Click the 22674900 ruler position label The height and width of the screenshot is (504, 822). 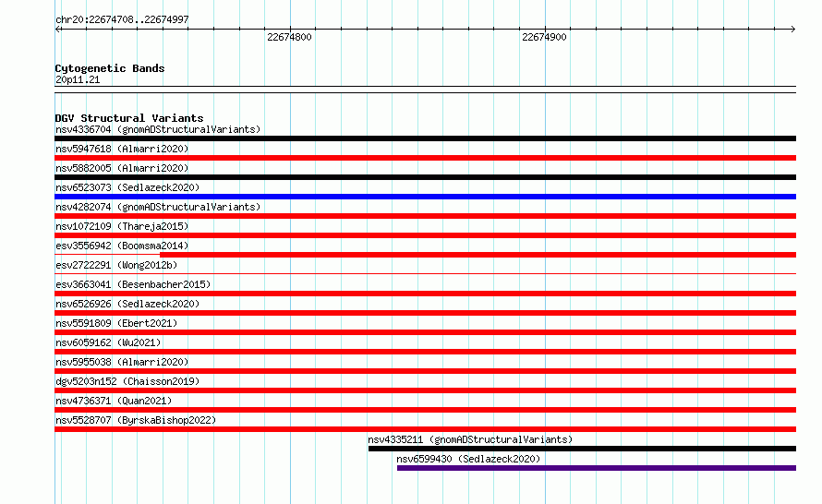(544, 37)
